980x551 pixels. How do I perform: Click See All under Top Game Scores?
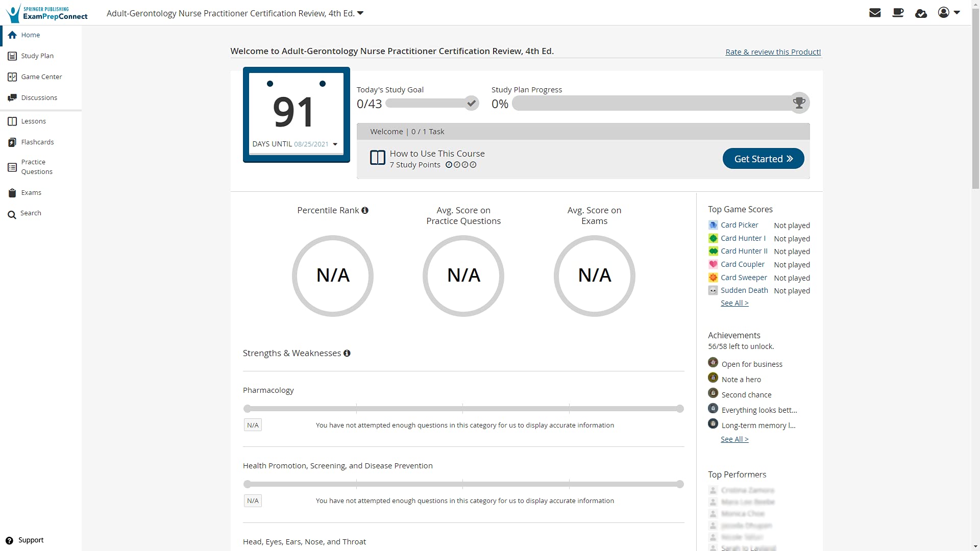click(734, 303)
